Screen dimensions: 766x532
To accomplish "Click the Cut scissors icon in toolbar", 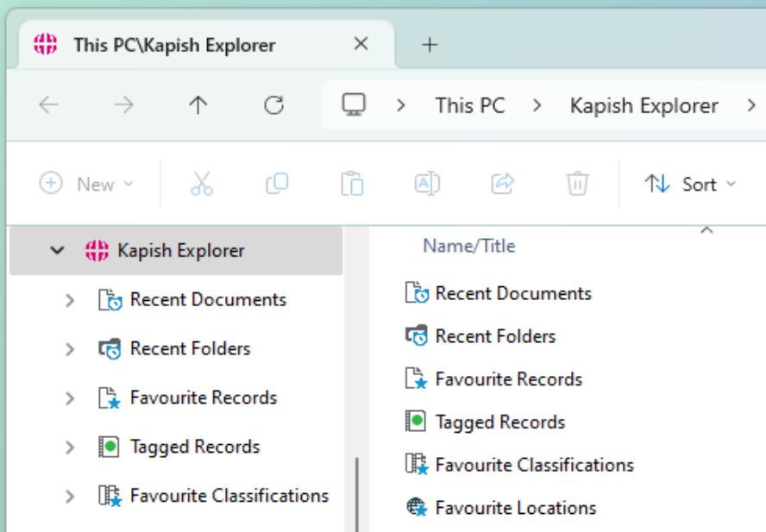I will pyautogui.click(x=202, y=184).
